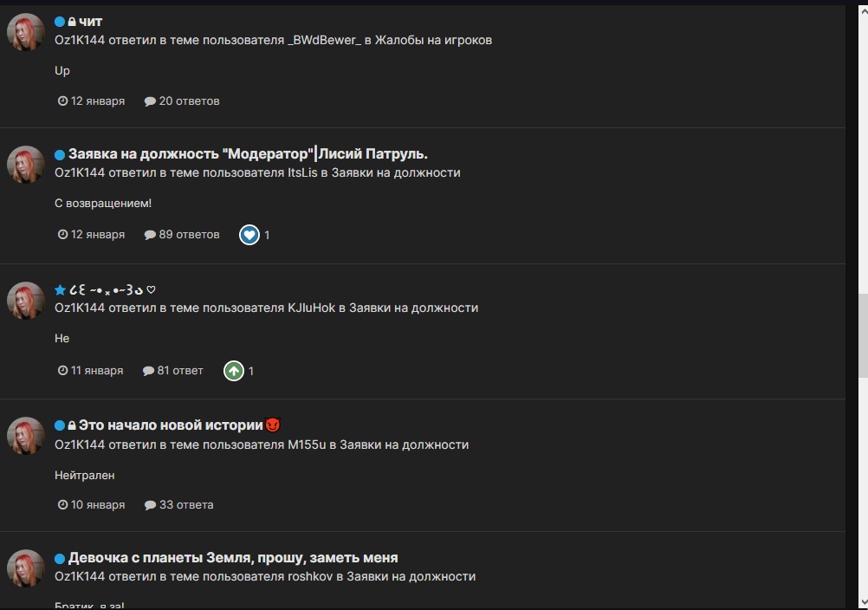Click the green upvote arrow reaction icon
Screen dimensions: 868x610
[x=234, y=371]
